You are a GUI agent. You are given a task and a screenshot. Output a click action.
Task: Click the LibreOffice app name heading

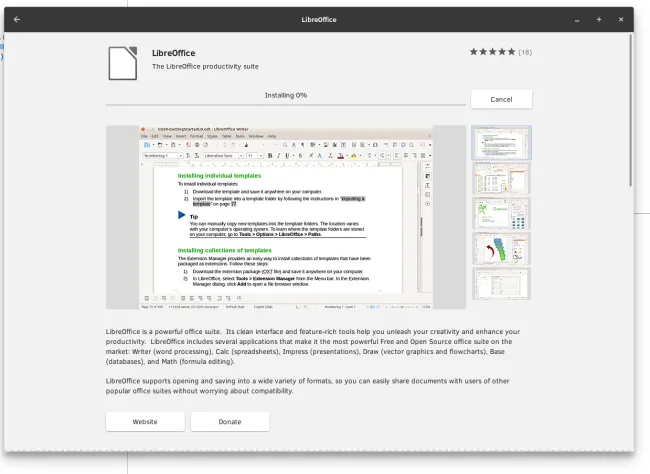tap(173, 53)
